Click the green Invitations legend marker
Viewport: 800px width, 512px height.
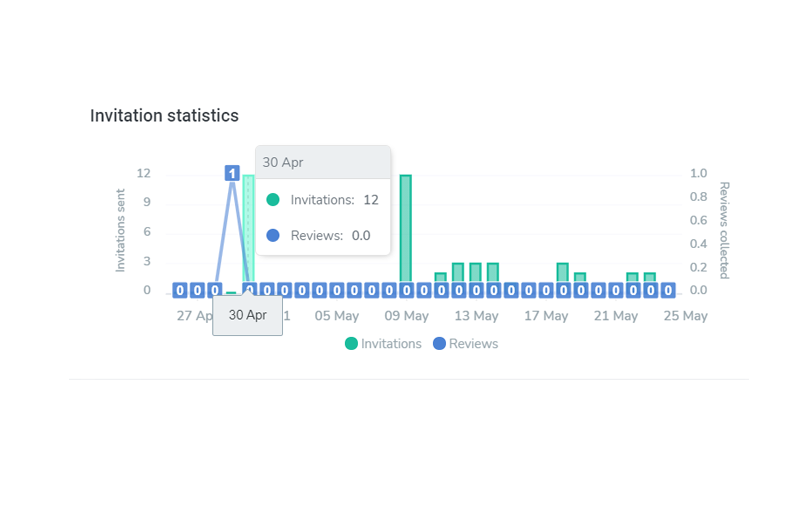(351, 344)
